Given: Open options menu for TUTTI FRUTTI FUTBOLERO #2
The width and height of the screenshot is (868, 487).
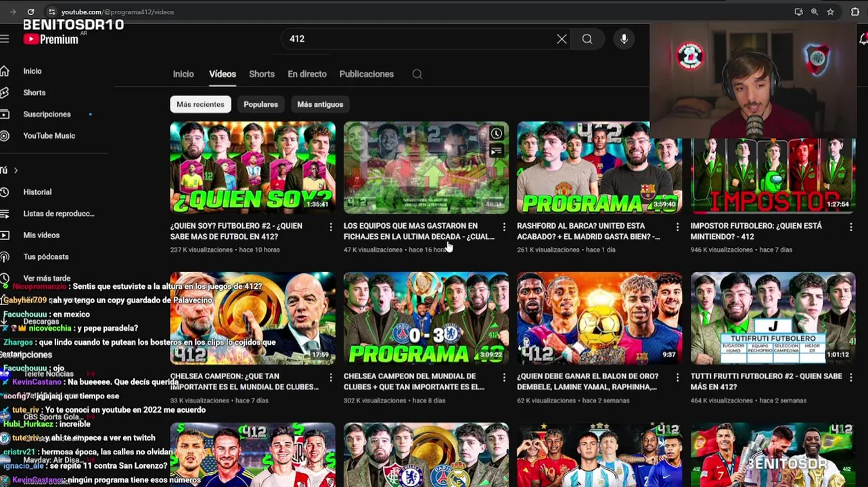Looking at the screenshot, I should (851, 377).
